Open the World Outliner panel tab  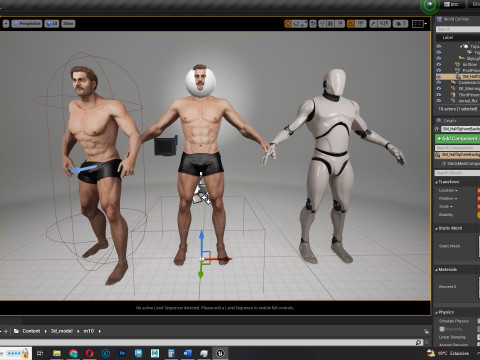click(453, 19)
